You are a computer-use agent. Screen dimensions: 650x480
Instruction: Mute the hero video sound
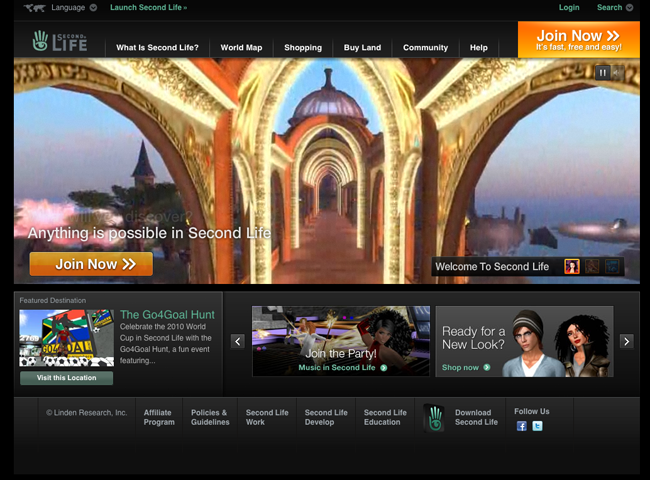(617, 73)
